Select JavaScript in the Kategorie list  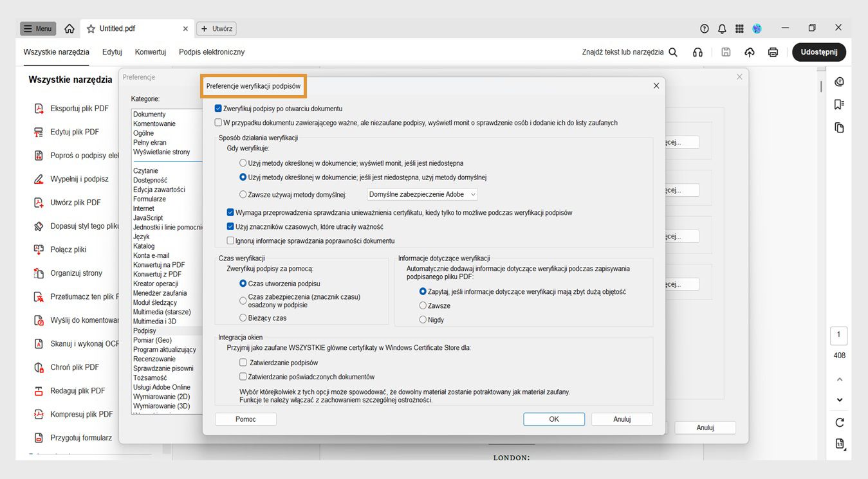click(x=148, y=218)
